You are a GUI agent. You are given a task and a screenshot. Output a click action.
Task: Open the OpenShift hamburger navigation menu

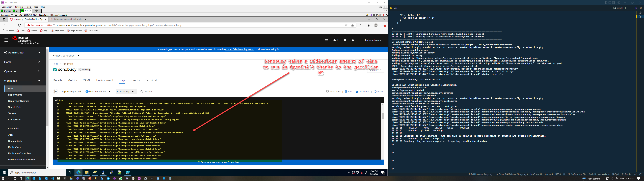pyautogui.click(x=6, y=40)
